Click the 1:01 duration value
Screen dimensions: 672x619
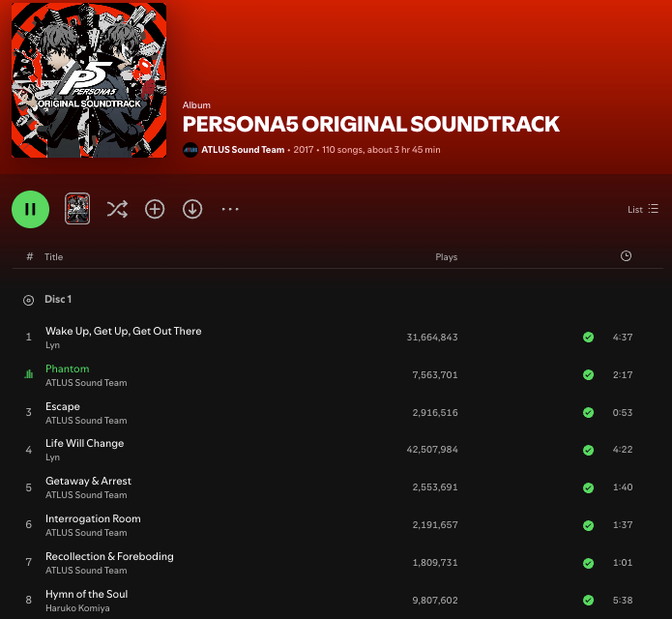click(x=623, y=563)
